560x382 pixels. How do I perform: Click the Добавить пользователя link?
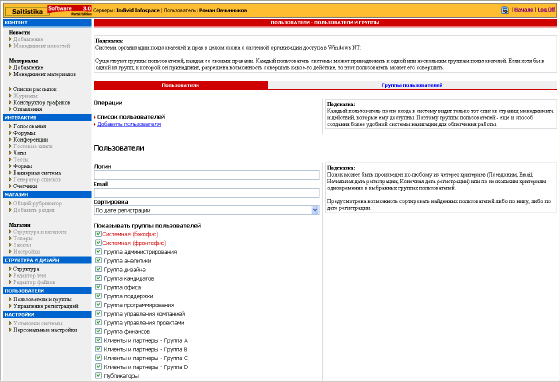tap(129, 124)
